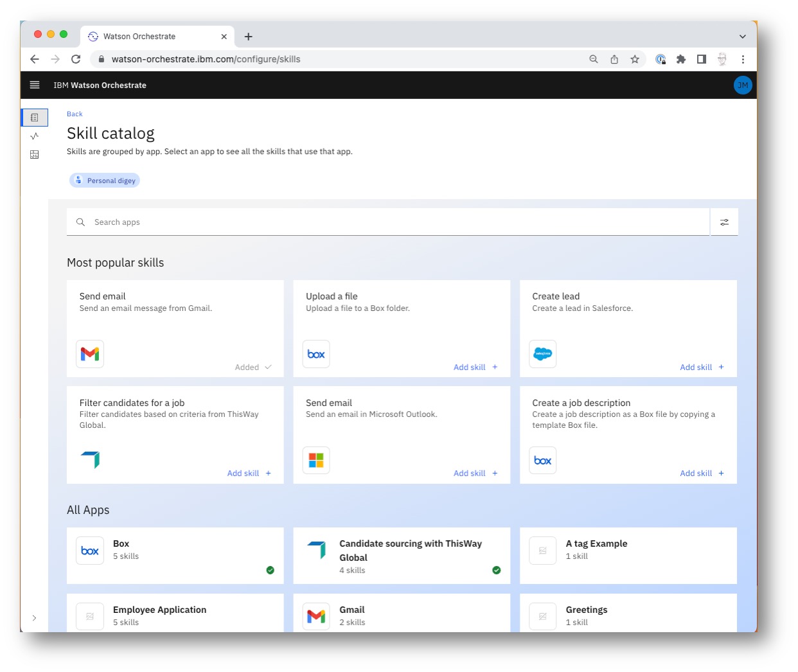Viewport: 798px width, 672px height.
Task: Open Candidate sourcing with ThisWay Global app
Action: click(x=402, y=556)
